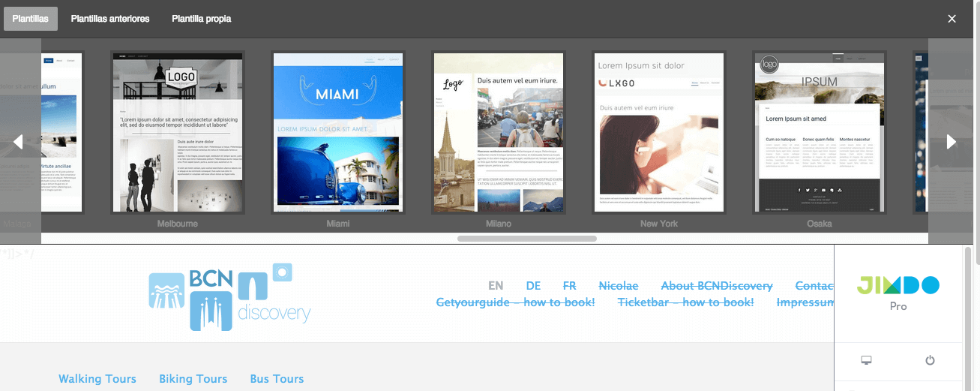Show next templates with right arrow
980x391 pixels.
pos(951,141)
